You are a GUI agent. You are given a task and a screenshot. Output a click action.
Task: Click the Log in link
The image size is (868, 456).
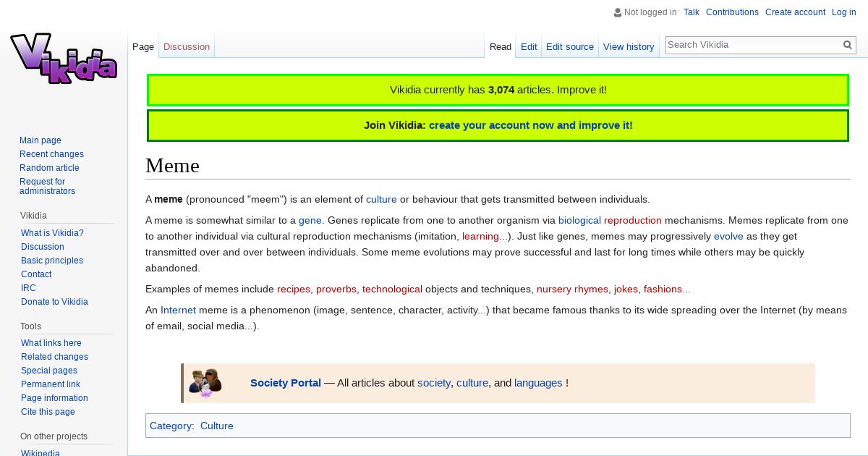[843, 12]
